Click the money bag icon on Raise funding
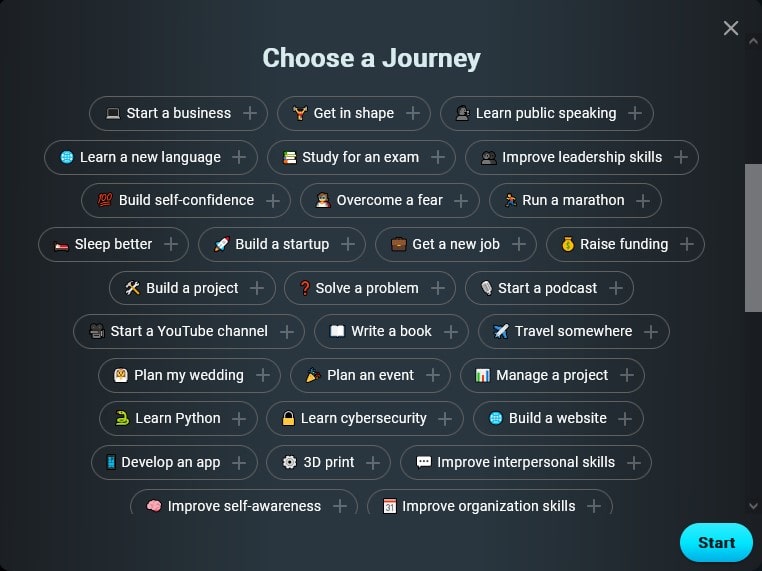 point(568,244)
